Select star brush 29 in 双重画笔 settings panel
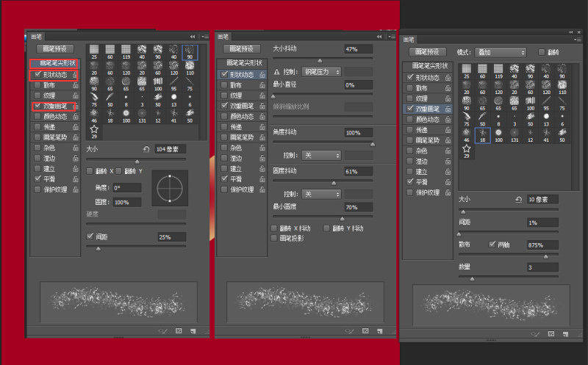Image resolution: width=588 pixels, height=365 pixels. 467,151
